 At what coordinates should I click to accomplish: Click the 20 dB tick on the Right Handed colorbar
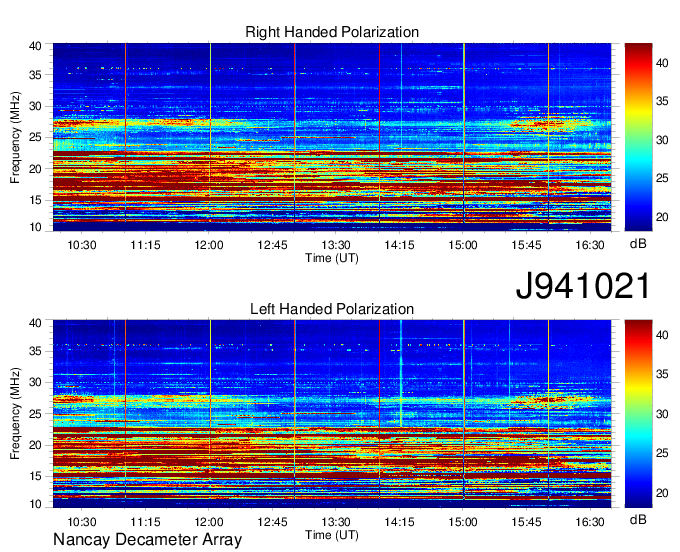[x=662, y=217]
